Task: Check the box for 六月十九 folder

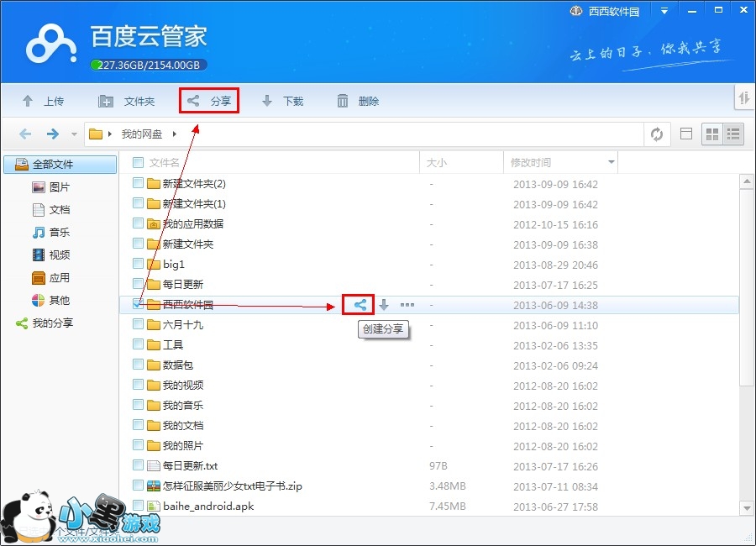Action: pyautogui.click(x=138, y=324)
